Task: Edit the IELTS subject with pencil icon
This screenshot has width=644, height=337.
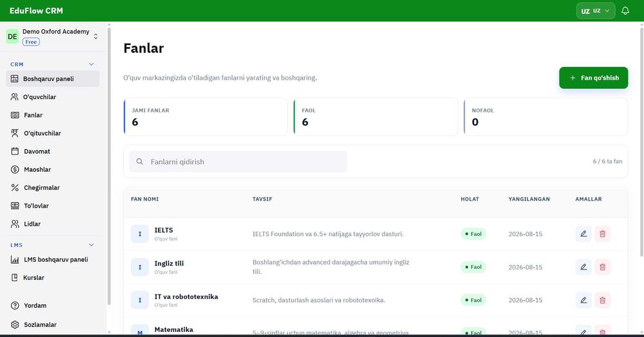Action: [583, 233]
